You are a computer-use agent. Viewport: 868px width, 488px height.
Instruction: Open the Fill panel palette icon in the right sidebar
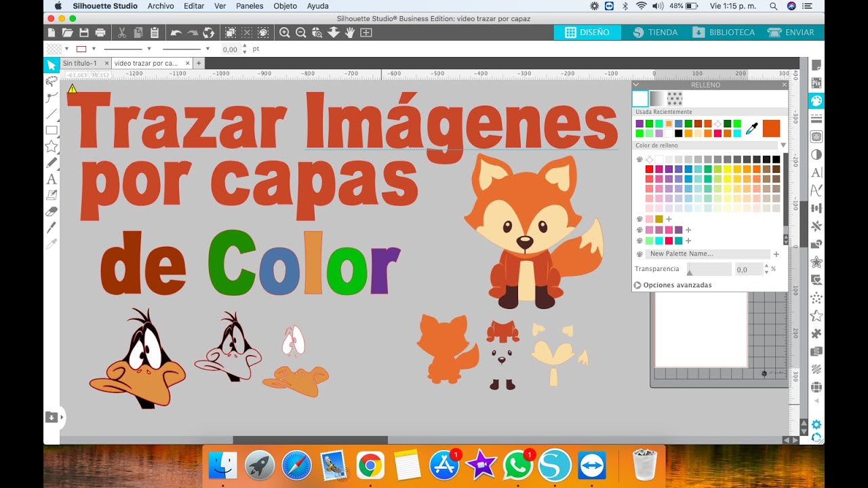coord(816,100)
